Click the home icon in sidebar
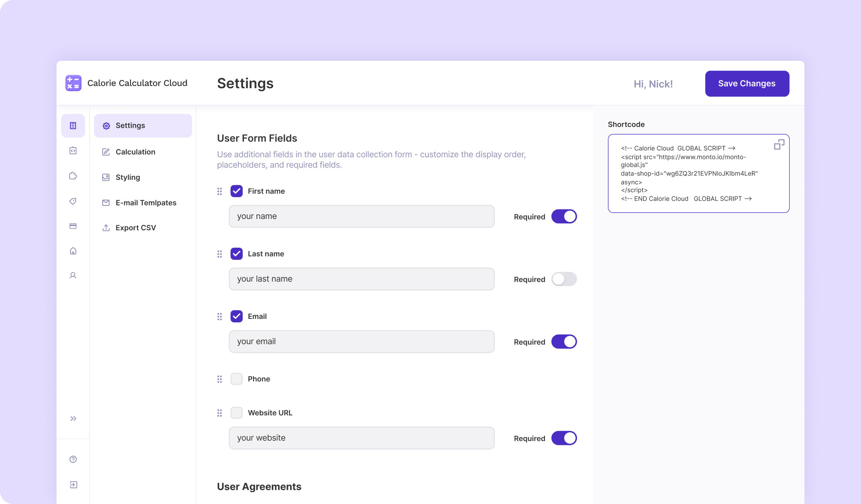 pyautogui.click(x=73, y=251)
